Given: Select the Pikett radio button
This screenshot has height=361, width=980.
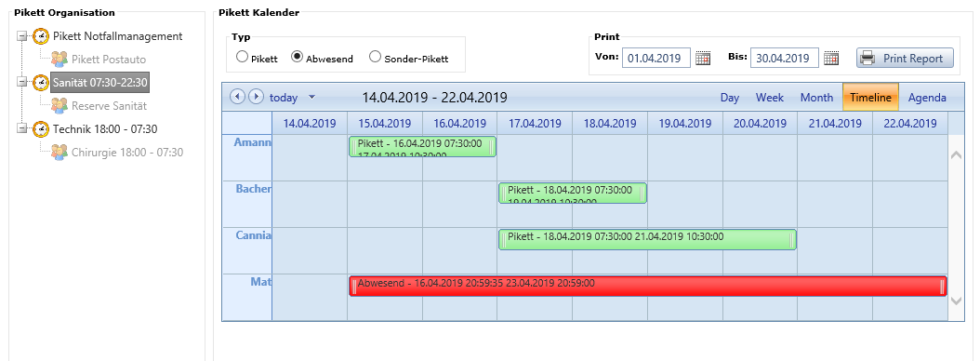Looking at the screenshot, I should coord(242,57).
